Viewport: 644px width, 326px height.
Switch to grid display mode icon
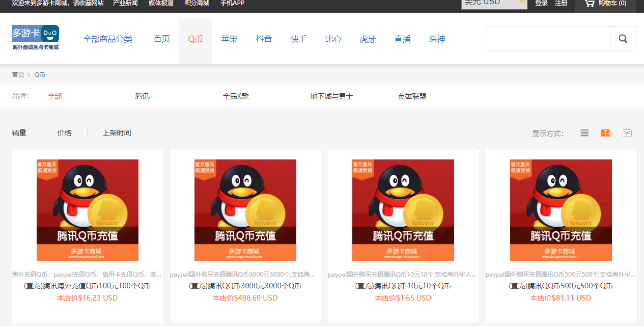[606, 133]
